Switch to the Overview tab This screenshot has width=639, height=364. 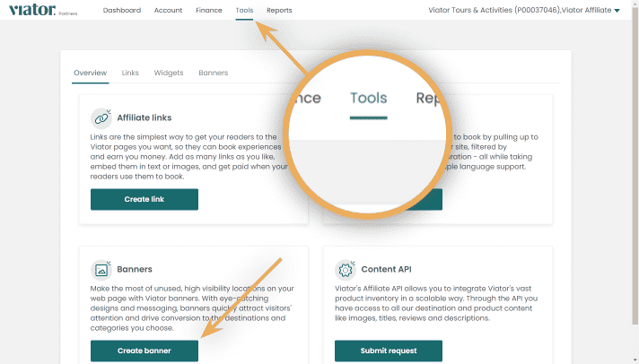pos(90,73)
